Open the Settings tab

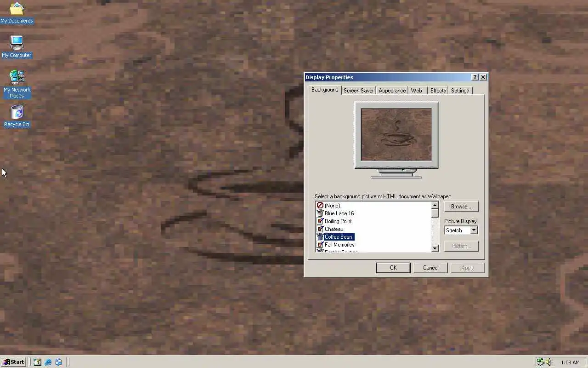click(460, 91)
